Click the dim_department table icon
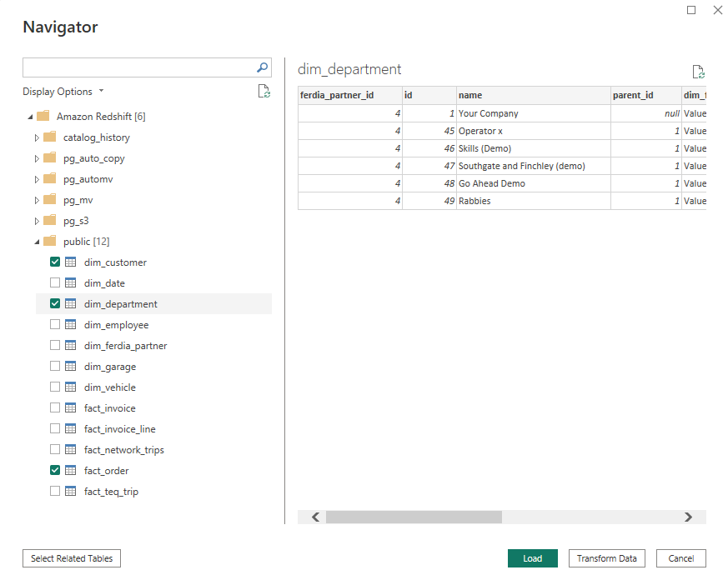Screen dimensions: 728x580 point(71,303)
